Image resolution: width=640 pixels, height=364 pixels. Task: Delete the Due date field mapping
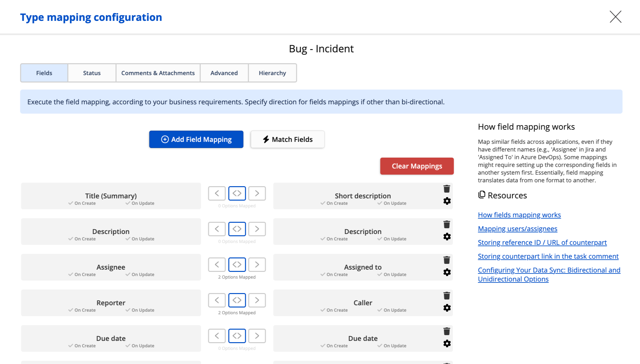447,332
